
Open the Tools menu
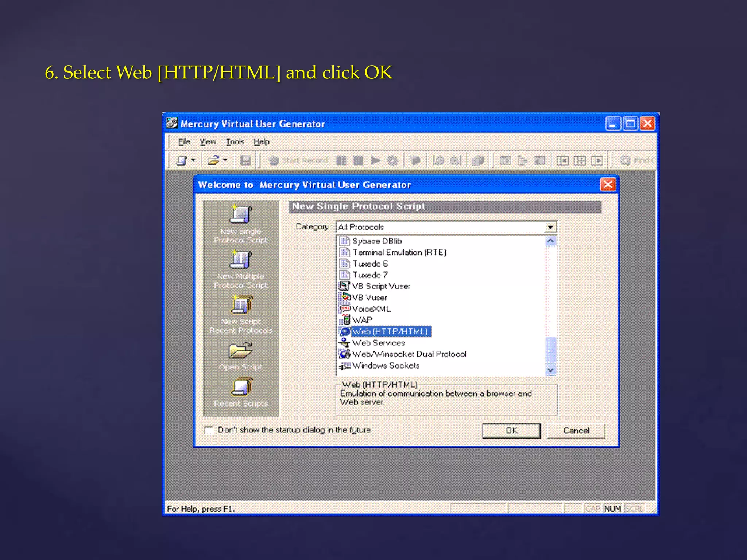[x=235, y=142]
